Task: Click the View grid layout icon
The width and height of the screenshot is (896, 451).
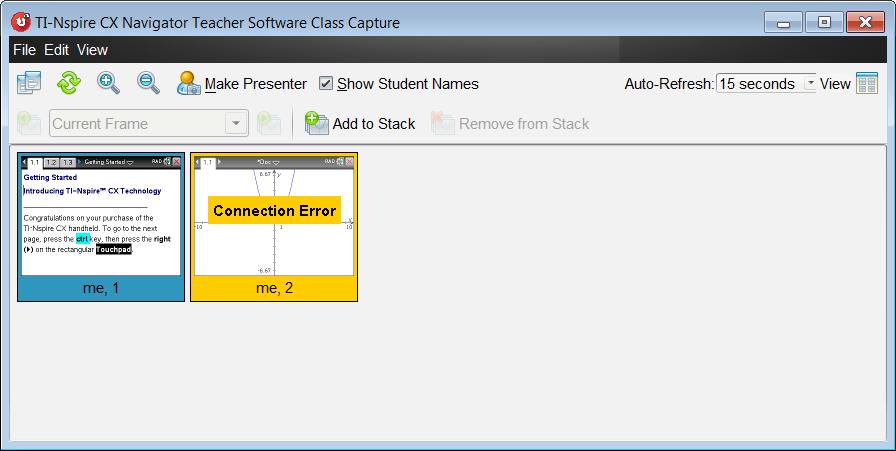Action: [867, 83]
